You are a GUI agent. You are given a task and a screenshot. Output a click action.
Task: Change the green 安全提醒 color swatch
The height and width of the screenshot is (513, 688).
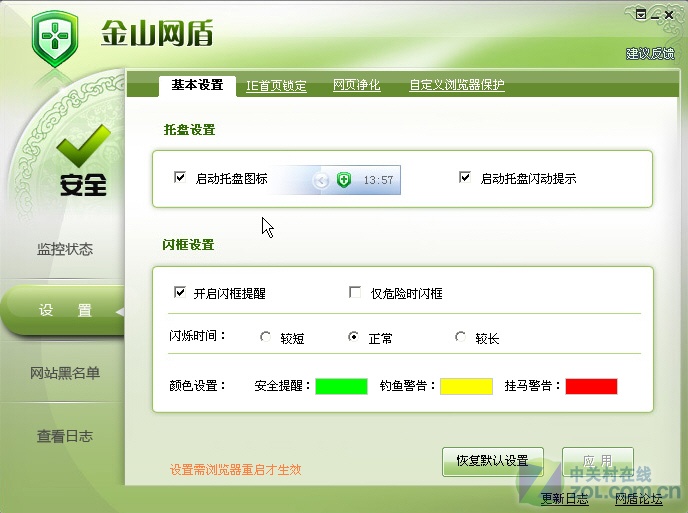coord(341,386)
